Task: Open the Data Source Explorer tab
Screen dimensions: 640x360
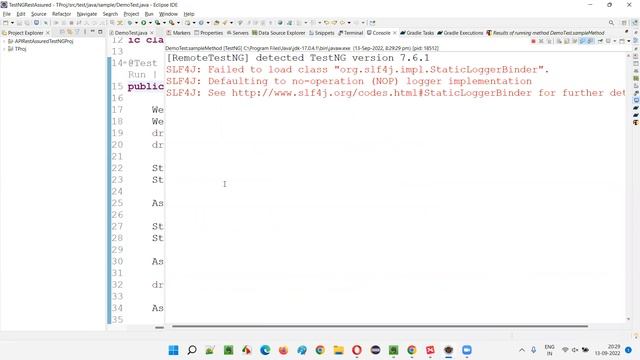Action: tap(279, 33)
